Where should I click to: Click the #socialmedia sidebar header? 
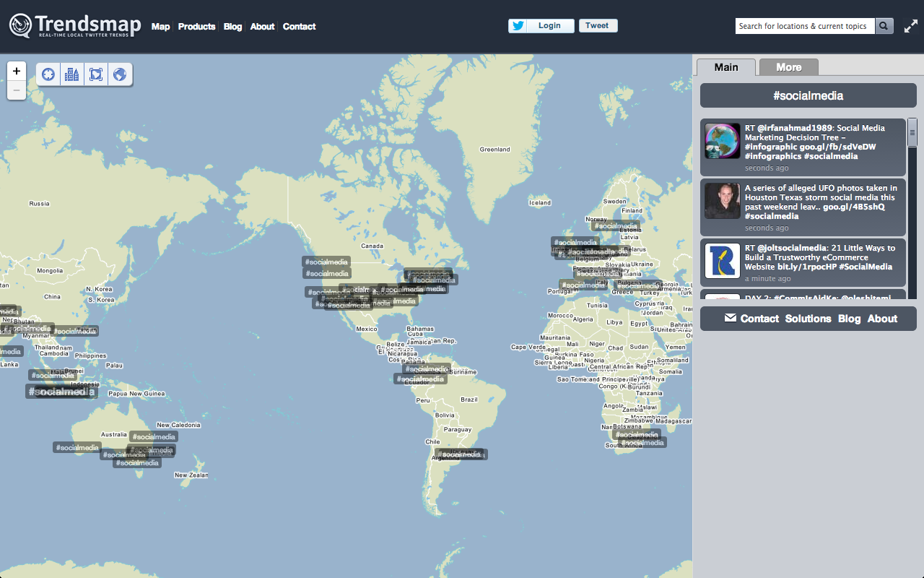pyautogui.click(x=808, y=95)
